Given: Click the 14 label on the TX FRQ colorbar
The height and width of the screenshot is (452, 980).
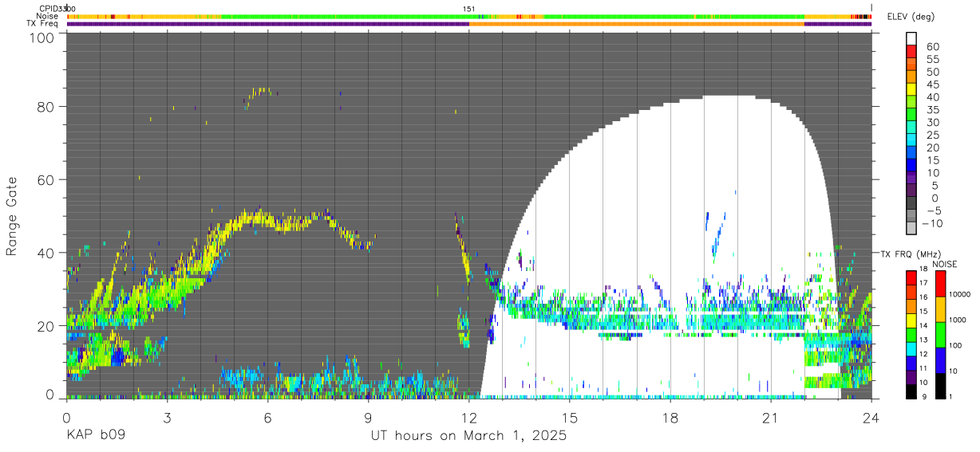Looking at the screenshot, I should click(923, 325).
